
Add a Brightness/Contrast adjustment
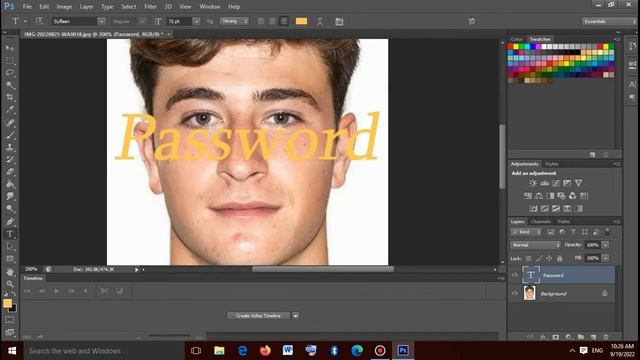click(533, 183)
